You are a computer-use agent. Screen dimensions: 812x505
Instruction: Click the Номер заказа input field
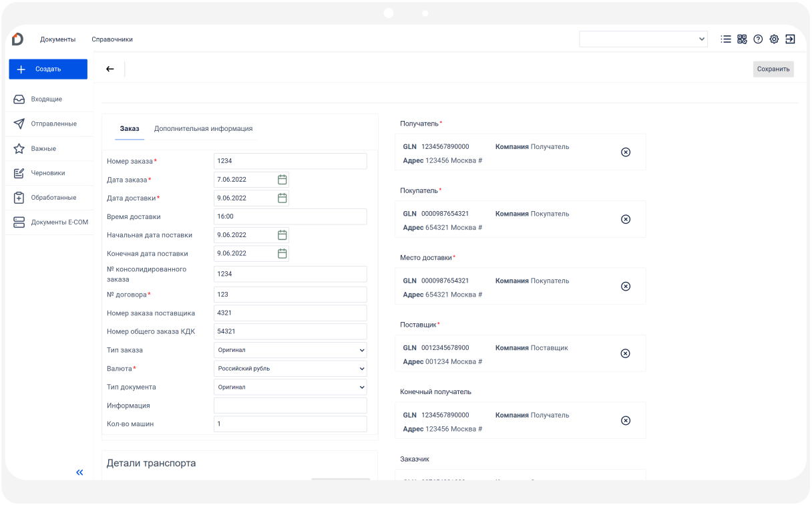(x=290, y=161)
